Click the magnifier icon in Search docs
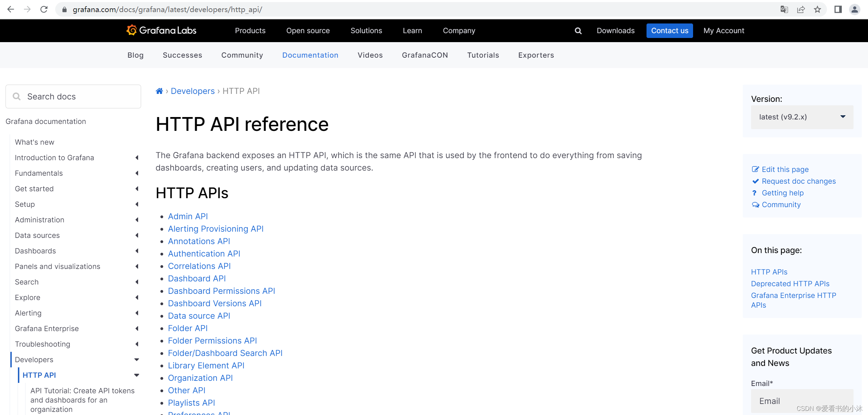Viewport: 868px width, 415px height. point(17,96)
